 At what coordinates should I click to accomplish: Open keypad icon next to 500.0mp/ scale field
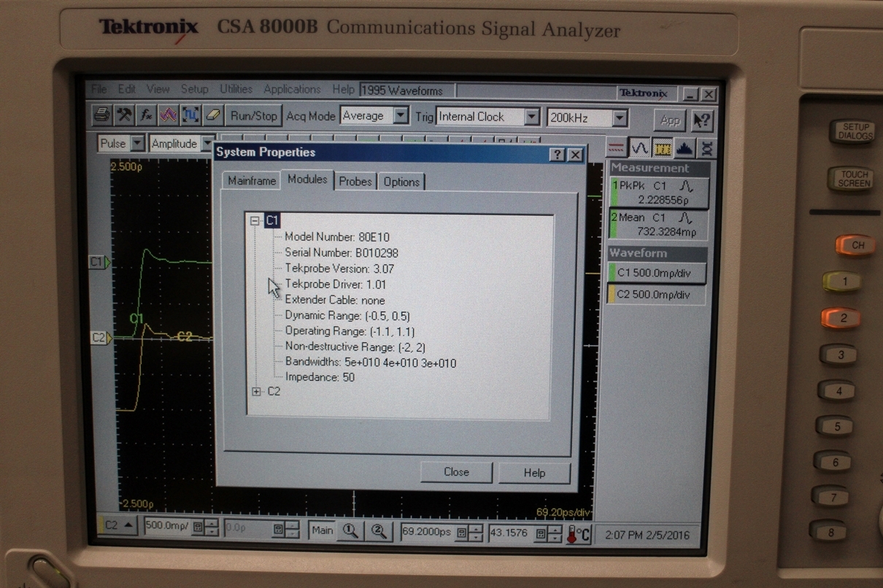(x=197, y=527)
